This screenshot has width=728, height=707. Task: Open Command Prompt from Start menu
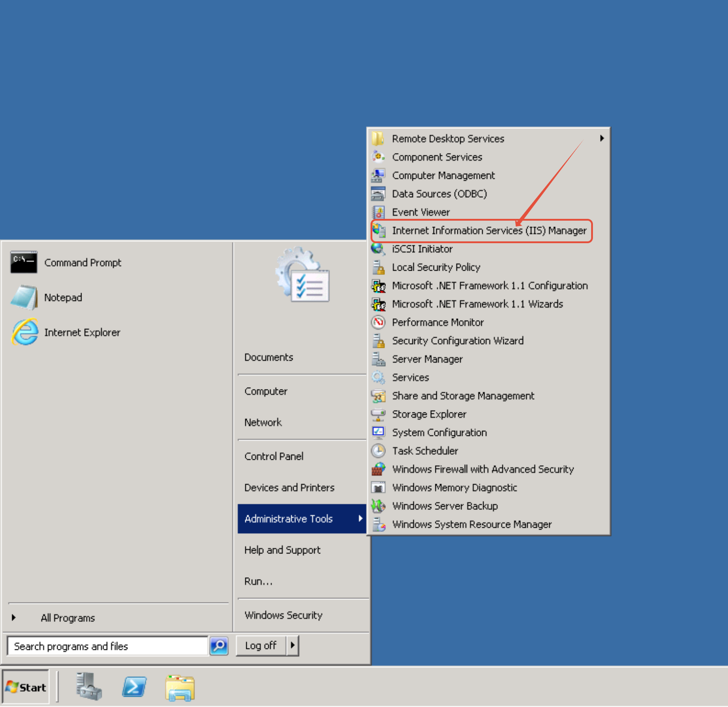coord(117,263)
